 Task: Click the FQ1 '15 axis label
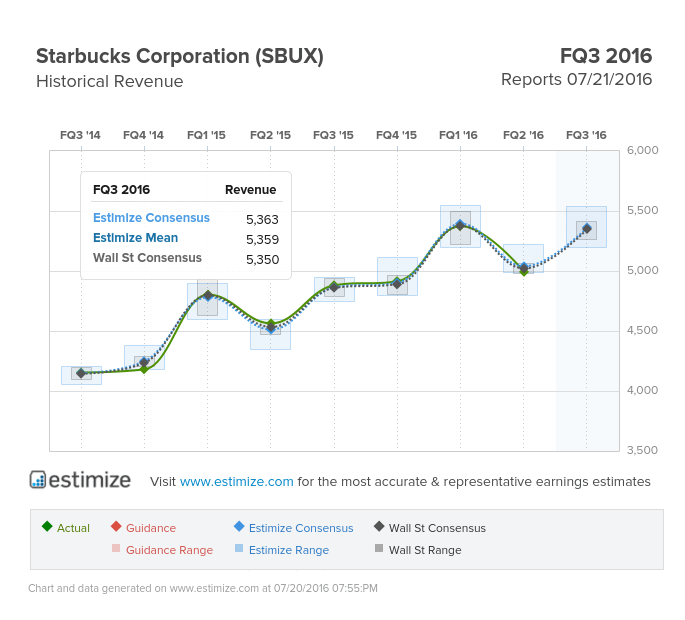tap(206, 135)
